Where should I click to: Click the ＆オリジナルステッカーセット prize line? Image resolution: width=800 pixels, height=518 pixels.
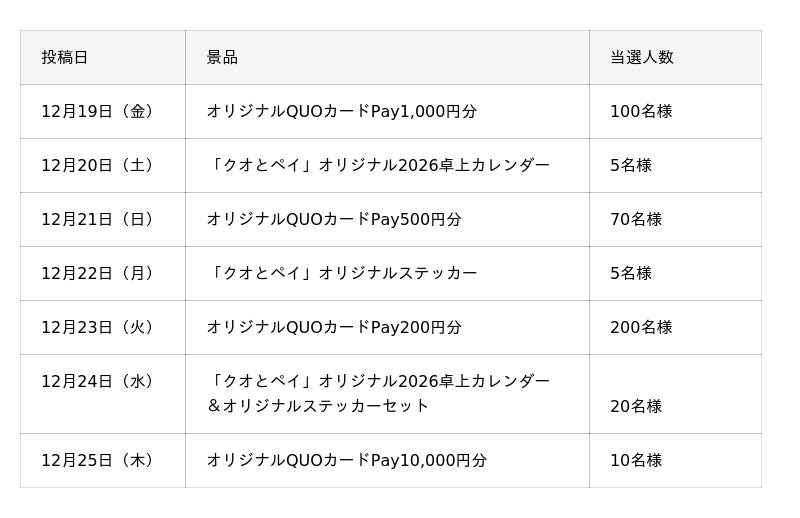coord(318,405)
